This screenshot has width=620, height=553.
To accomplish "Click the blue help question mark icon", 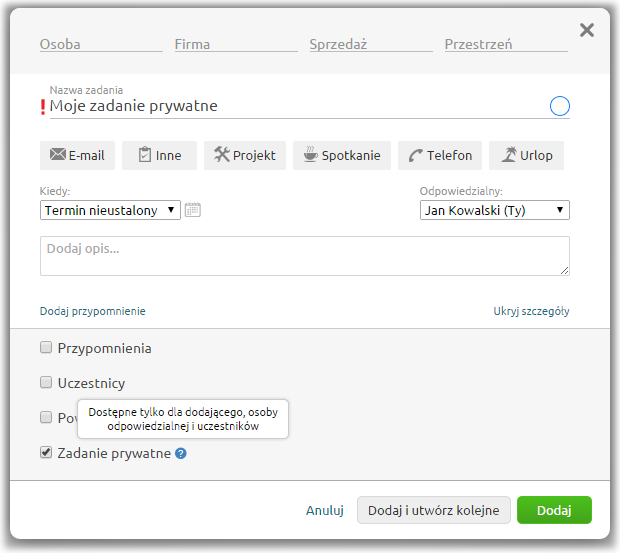I will click(x=181, y=453).
